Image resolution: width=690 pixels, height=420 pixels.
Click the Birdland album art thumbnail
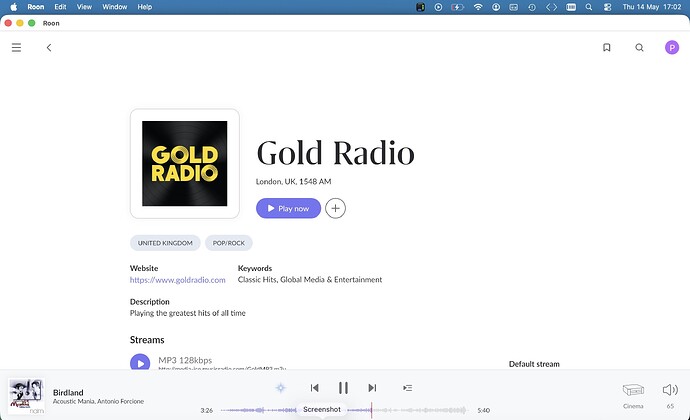pos(26,396)
